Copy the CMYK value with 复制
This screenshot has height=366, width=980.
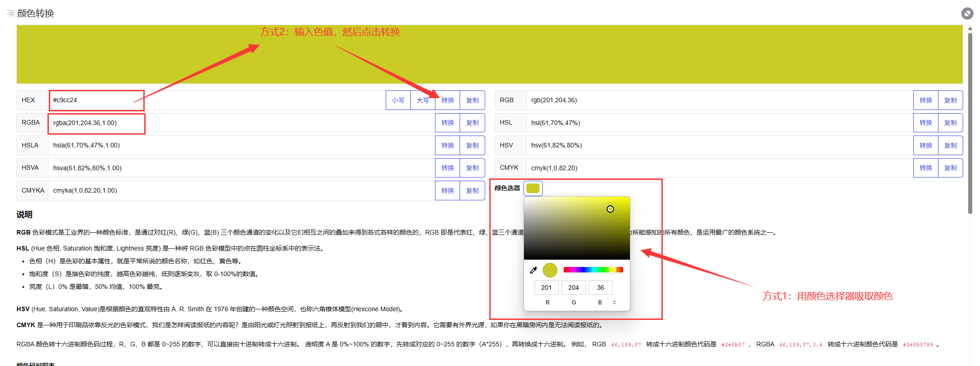(950, 168)
